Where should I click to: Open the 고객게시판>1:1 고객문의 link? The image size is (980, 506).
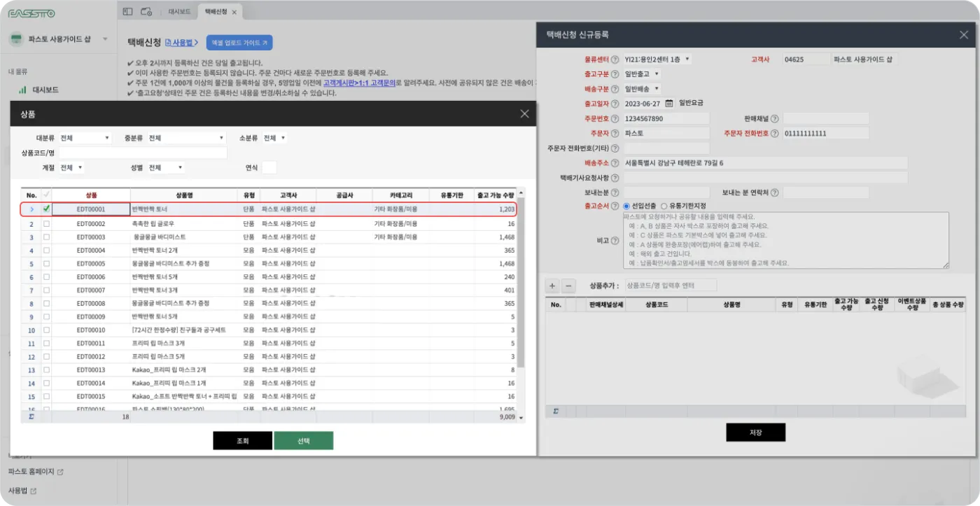pos(359,83)
